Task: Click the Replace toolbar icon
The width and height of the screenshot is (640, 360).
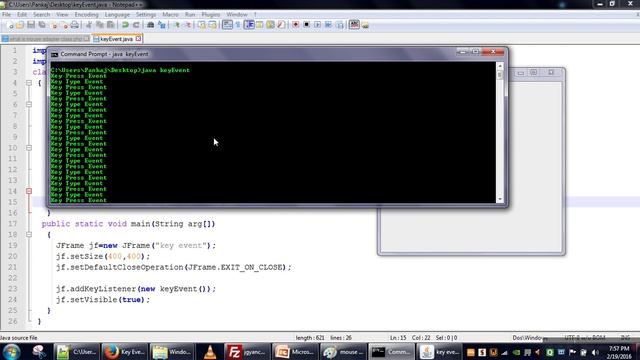Action: click(162, 25)
